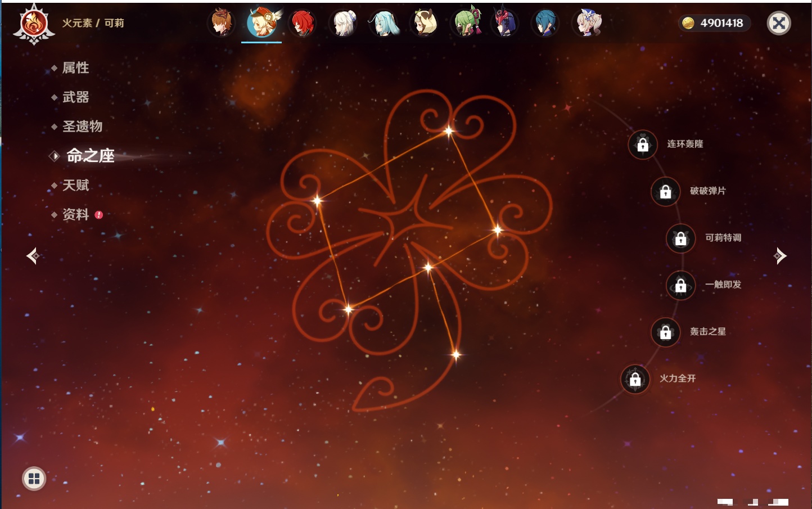Select the white-haired character portrait with bun
This screenshot has width=812, height=509.
point(344,23)
